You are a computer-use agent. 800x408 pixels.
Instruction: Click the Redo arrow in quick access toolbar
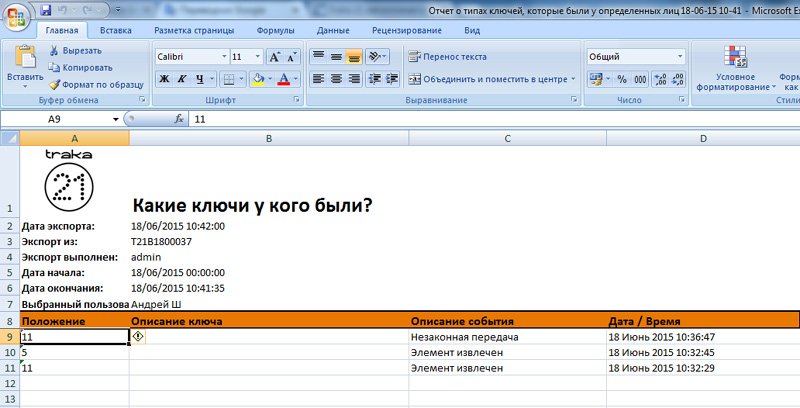[x=88, y=10]
